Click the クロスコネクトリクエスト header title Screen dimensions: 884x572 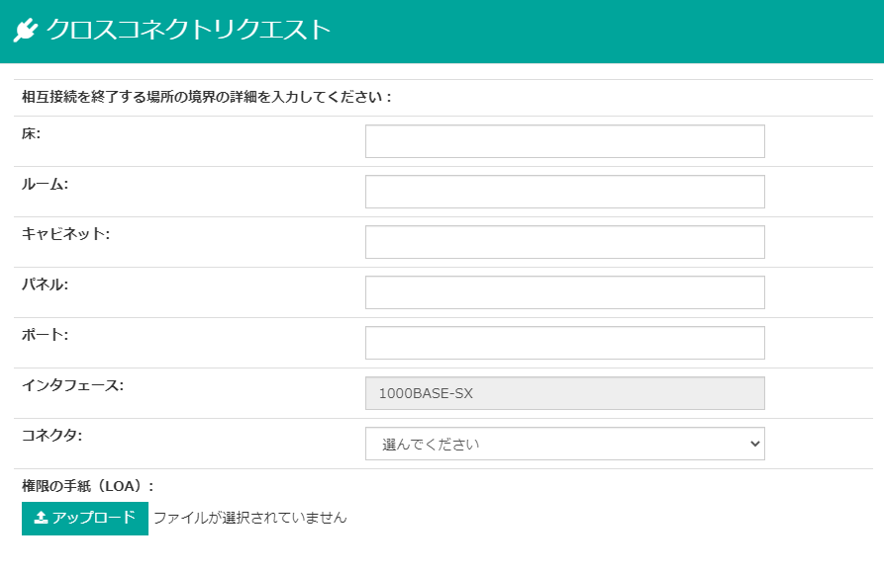click(x=188, y=30)
